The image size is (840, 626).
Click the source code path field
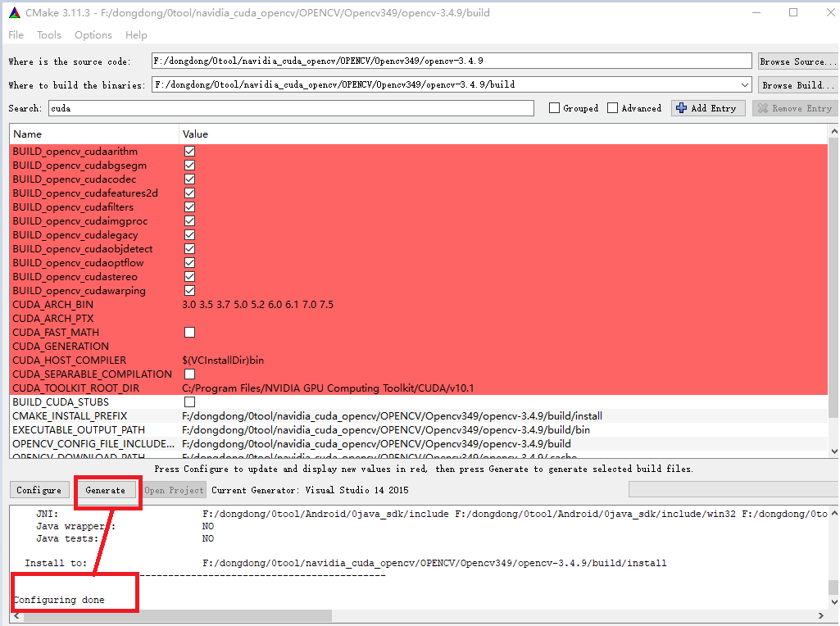452,61
